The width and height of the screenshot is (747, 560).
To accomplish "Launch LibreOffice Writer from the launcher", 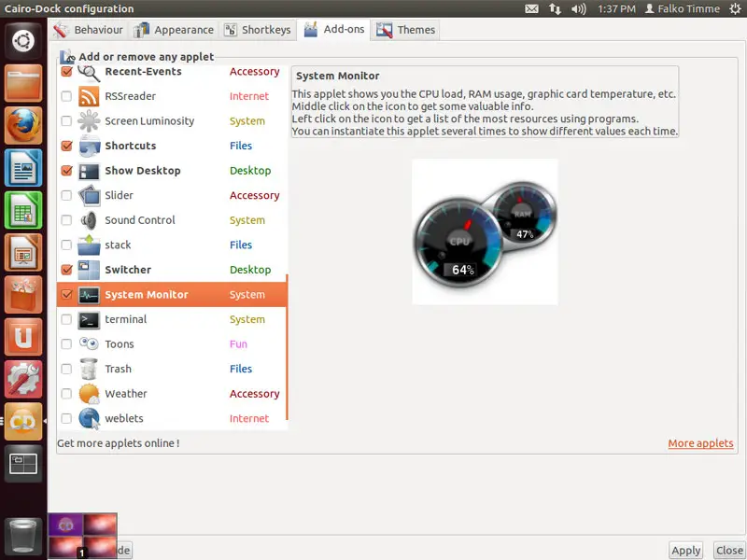I will point(23,168).
